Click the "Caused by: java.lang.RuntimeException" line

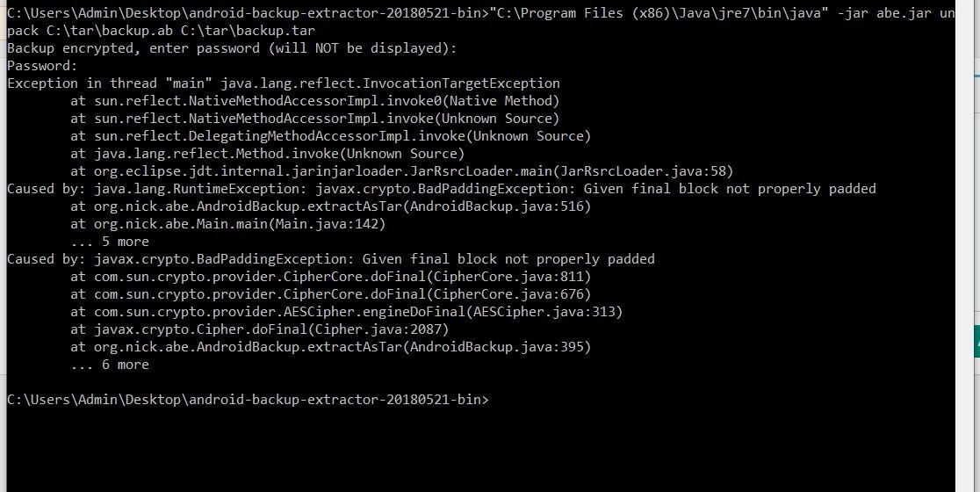coord(441,189)
